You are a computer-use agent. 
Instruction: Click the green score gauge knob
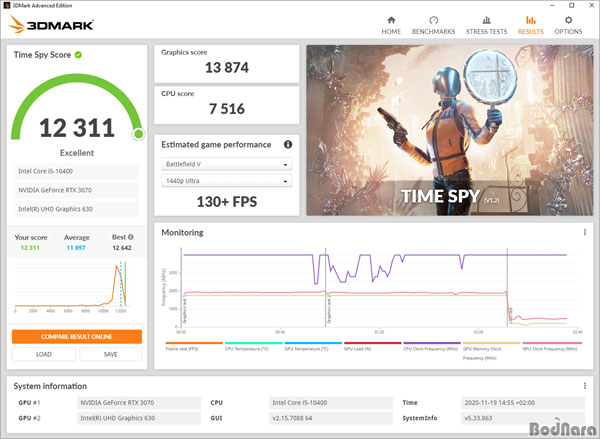pos(139,134)
